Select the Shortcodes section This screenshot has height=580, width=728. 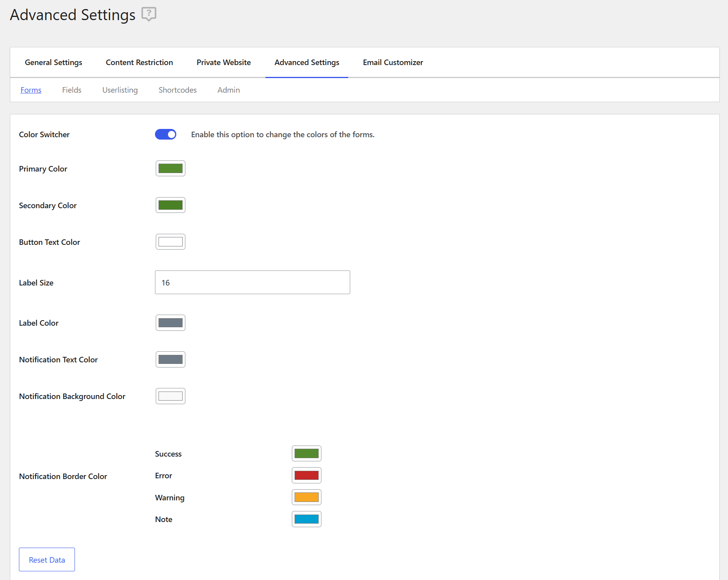point(177,90)
